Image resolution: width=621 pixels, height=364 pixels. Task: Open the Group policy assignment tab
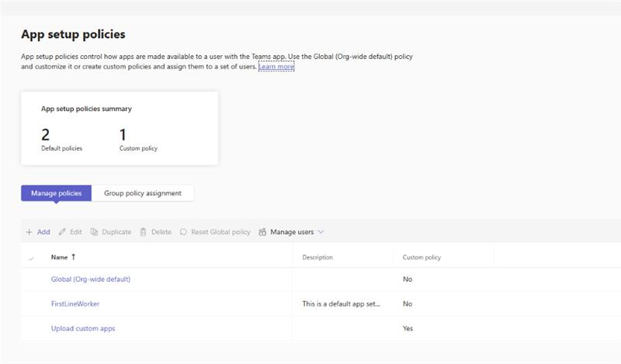point(143,193)
